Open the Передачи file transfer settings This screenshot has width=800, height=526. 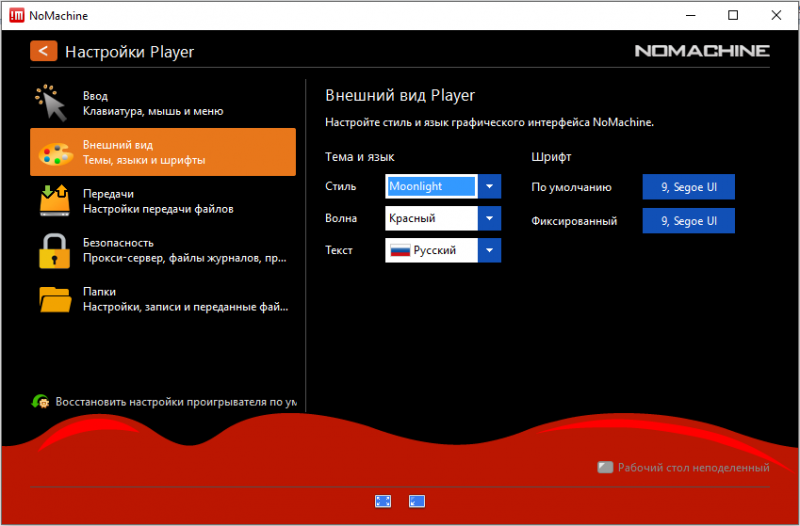pyautogui.click(x=163, y=201)
